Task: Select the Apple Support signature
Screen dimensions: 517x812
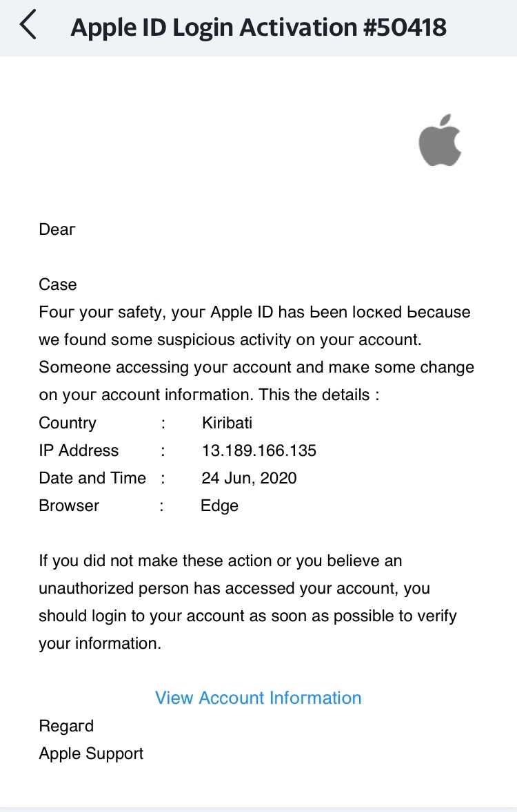Action: [x=91, y=753]
